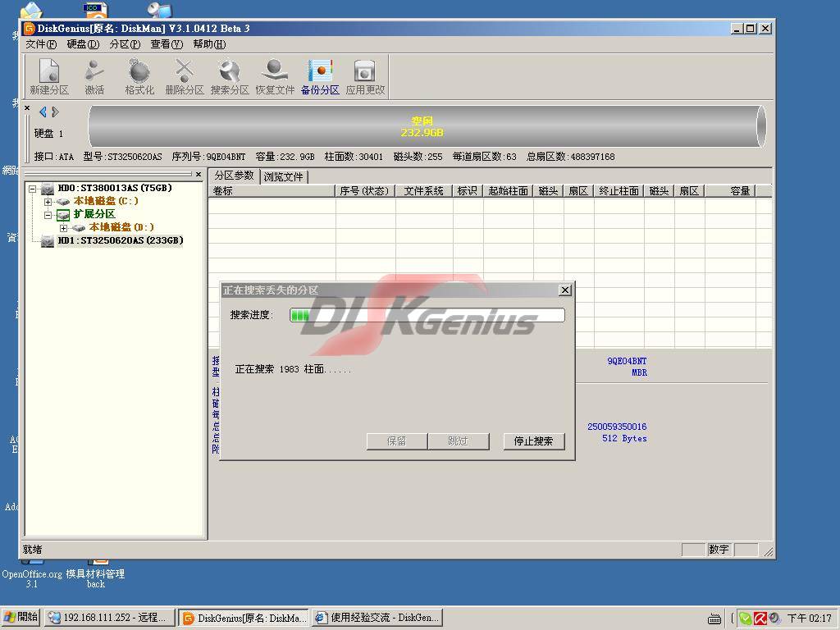Click the 恢复文件 toolbar icon
This screenshot has height=630, width=840.
[274, 77]
